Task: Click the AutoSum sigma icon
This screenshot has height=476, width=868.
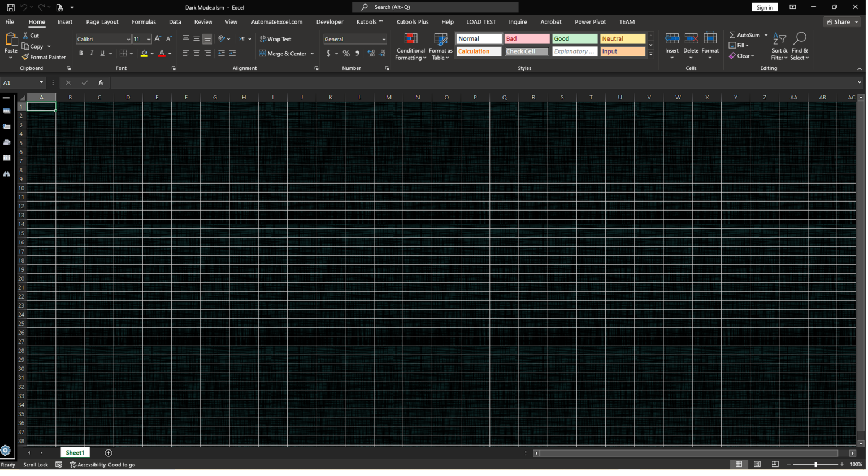Action: click(x=732, y=35)
